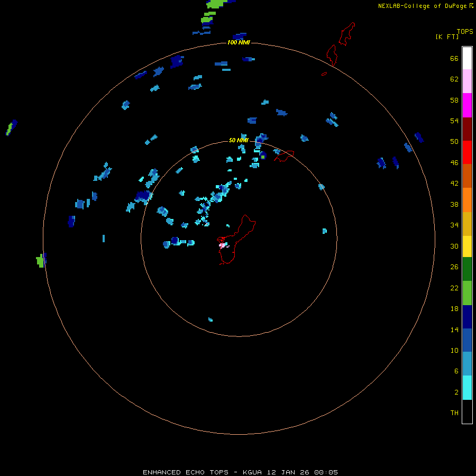This screenshot has height=476, width=476.
Task: Click the legend value 50
Action: tap(454, 142)
